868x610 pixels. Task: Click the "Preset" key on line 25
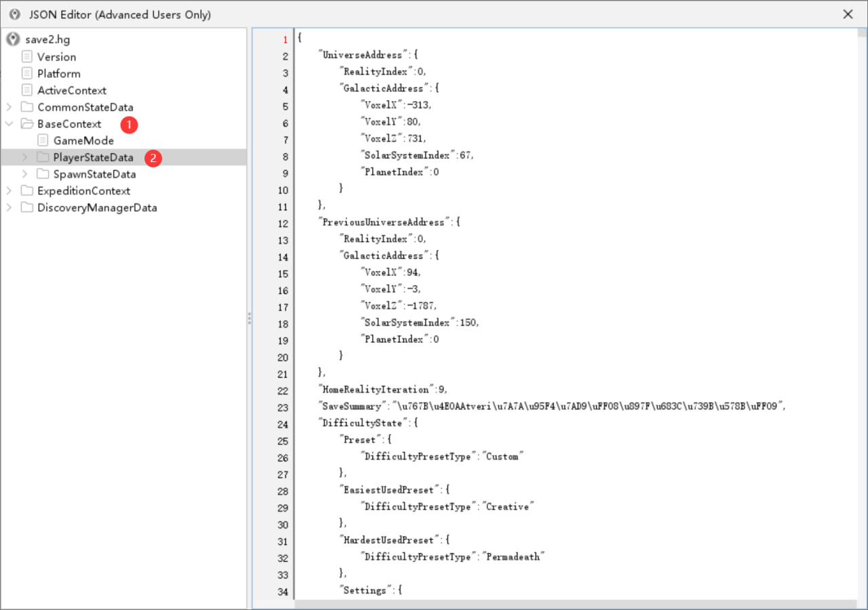point(359,440)
